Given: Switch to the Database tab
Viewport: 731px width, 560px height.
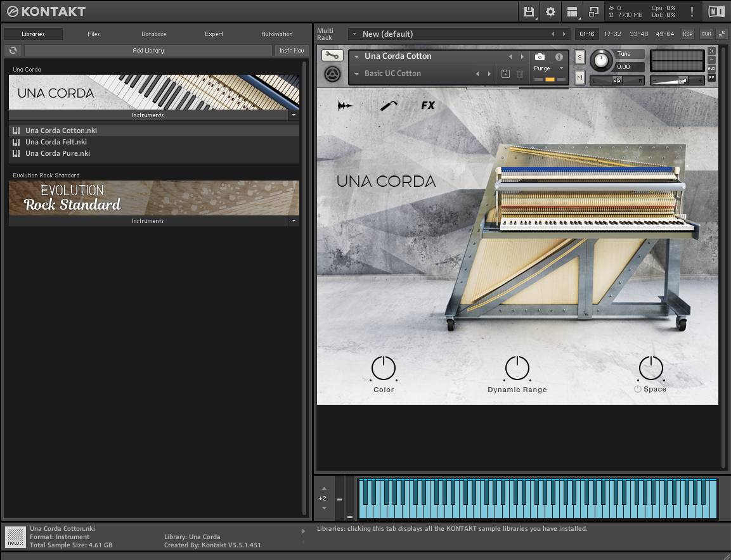Looking at the screenshot, I should pos(154,34).
